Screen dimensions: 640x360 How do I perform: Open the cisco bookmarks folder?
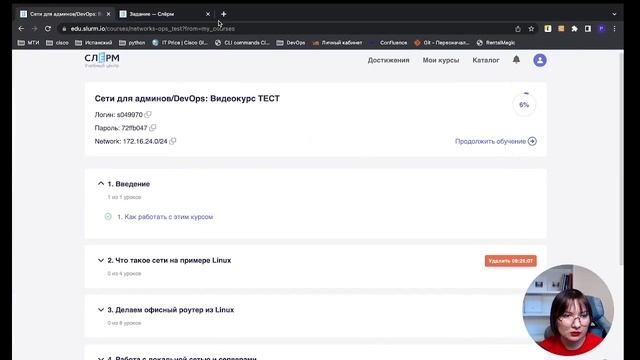coord(58,42)
